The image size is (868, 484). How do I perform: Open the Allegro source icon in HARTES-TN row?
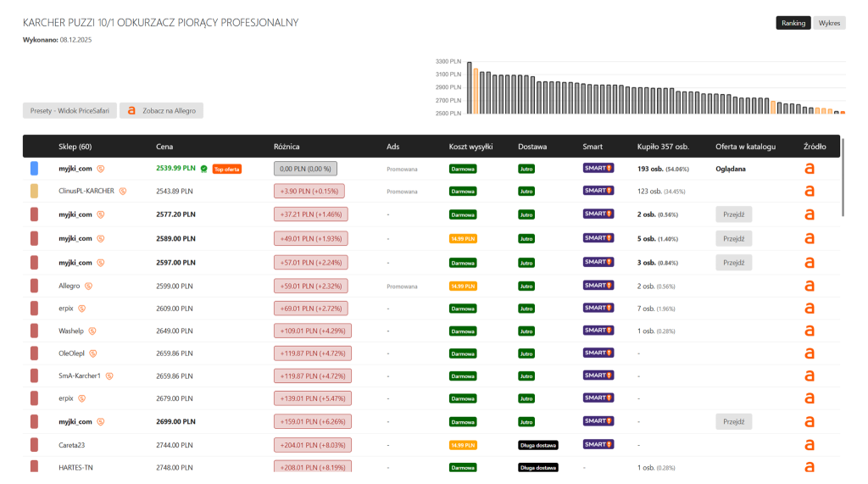click(x=809, y=467)
